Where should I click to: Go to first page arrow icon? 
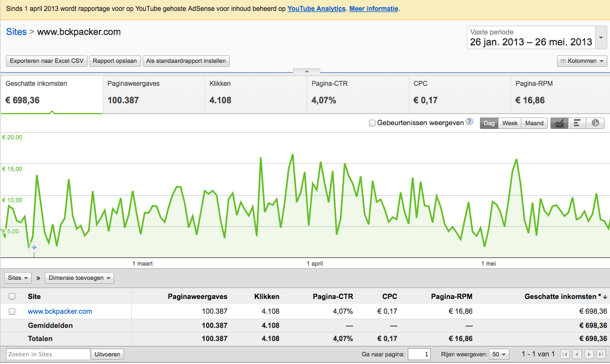565,354
